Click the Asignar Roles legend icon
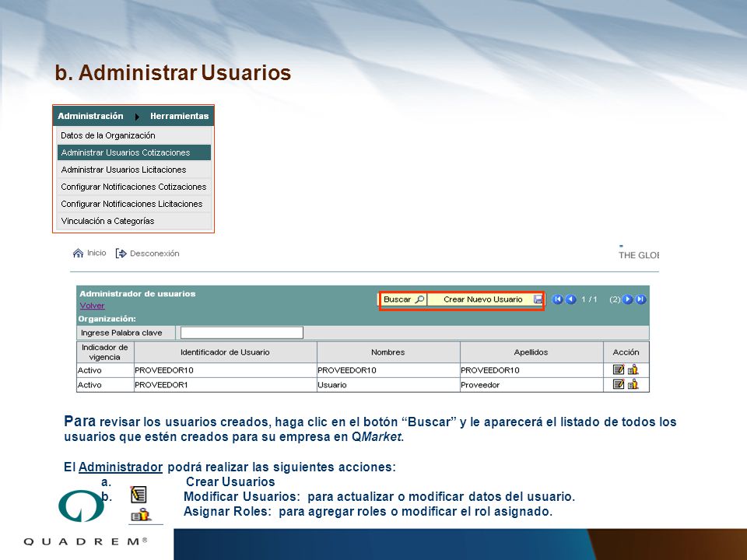The height and width of the screenshot is (560, 747). tap(140, 515)
